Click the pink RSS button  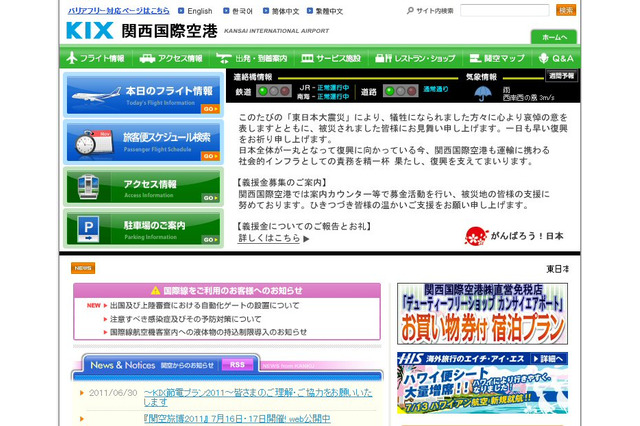[x=237, y=365]
